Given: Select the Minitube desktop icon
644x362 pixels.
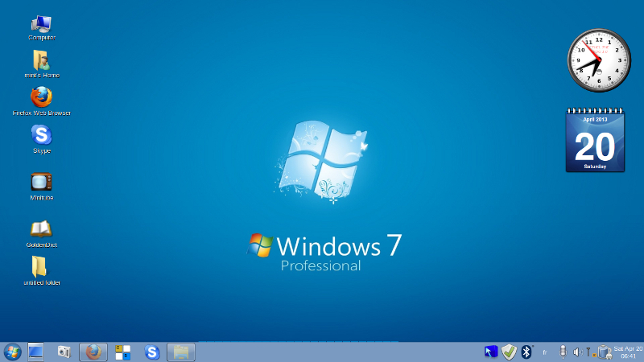Looking at the screenshot, I should [x=42, y=182].
